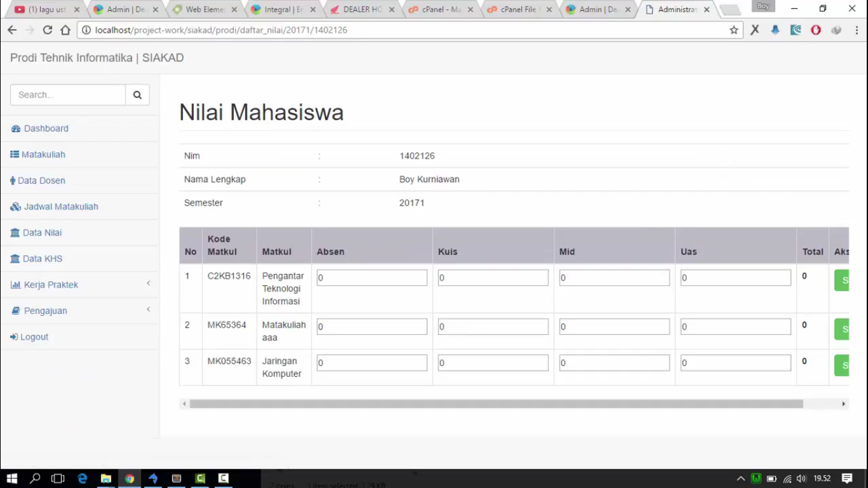This screenshot has height=488, width=868.
Task: Open File Explorer from the Windows taskbar
Action: pos(105,478)
